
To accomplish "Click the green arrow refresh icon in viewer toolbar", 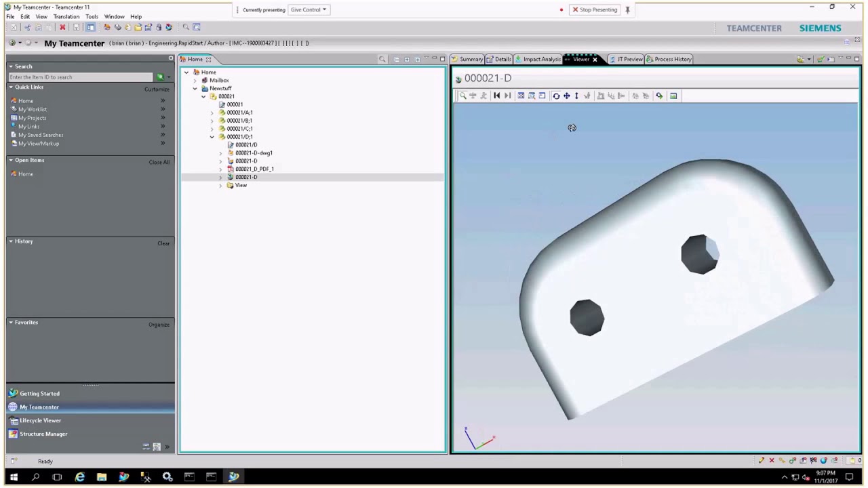I will click(x=659, y=96).
